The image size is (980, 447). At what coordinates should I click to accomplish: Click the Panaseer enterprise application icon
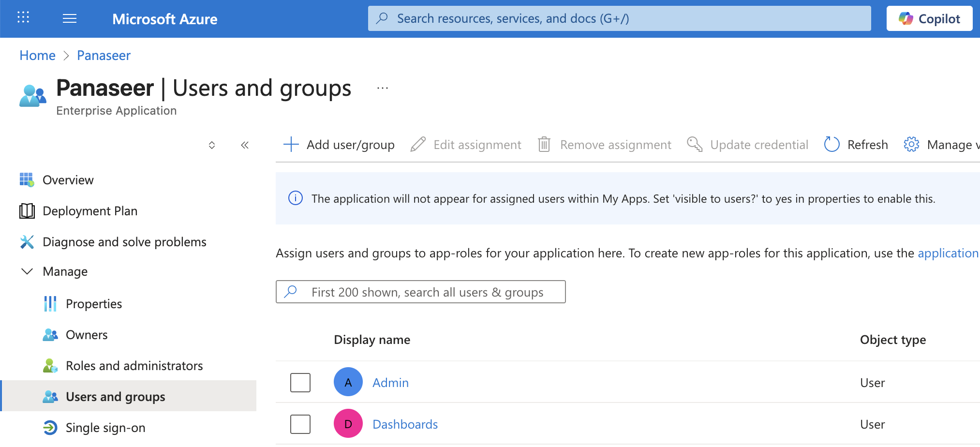pos(33,96)
